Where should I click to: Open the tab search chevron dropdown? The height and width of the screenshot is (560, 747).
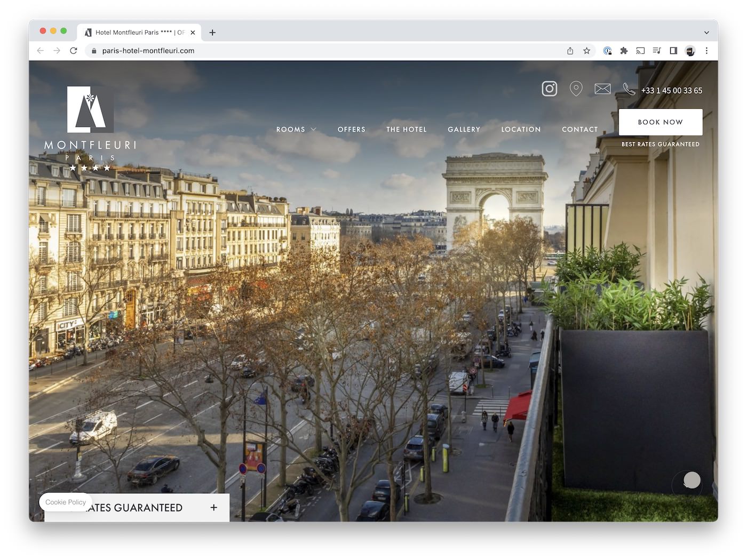[706, 33]
